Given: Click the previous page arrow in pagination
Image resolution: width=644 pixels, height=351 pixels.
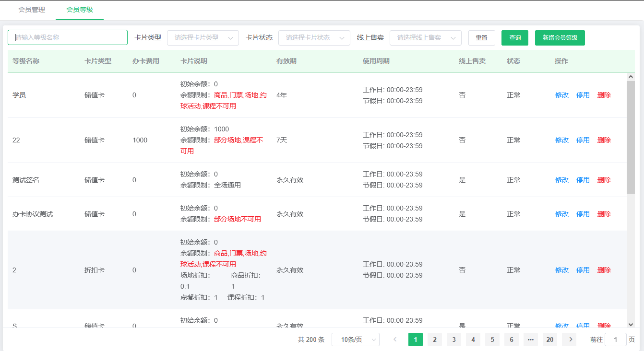Looking at the screenshot, I should click(395, 339).
